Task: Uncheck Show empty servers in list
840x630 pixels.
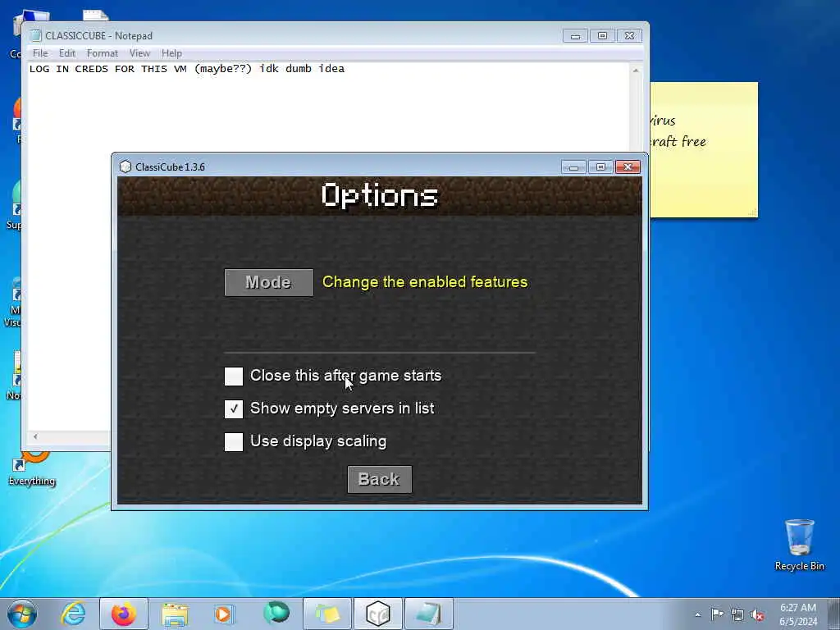Action: click(x=234, y=409)
